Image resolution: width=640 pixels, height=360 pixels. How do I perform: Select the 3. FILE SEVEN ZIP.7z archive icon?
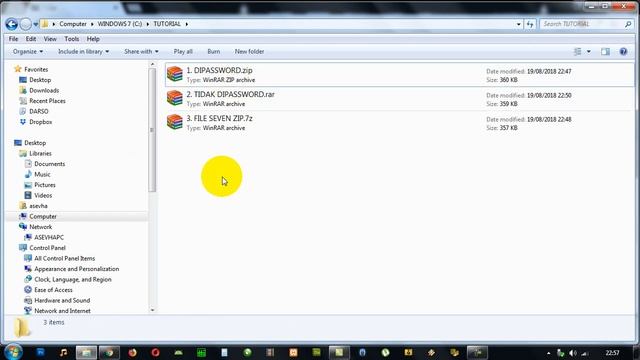175,122
